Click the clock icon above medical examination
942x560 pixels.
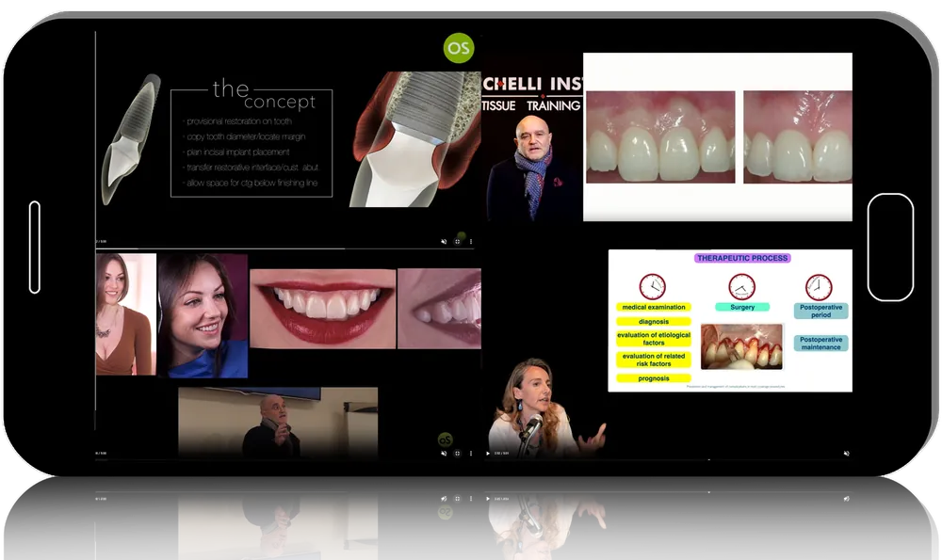pyautogui.click(x=653, y=287)
